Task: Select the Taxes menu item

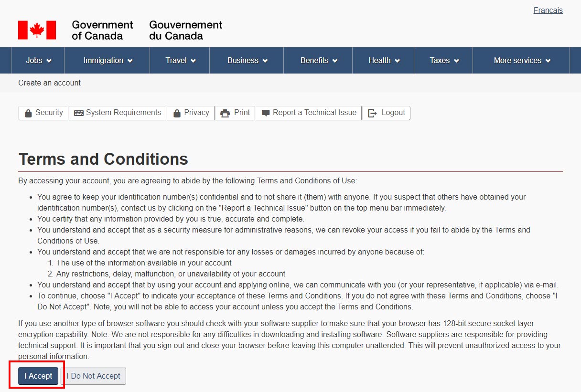Action: click(444, 61)
